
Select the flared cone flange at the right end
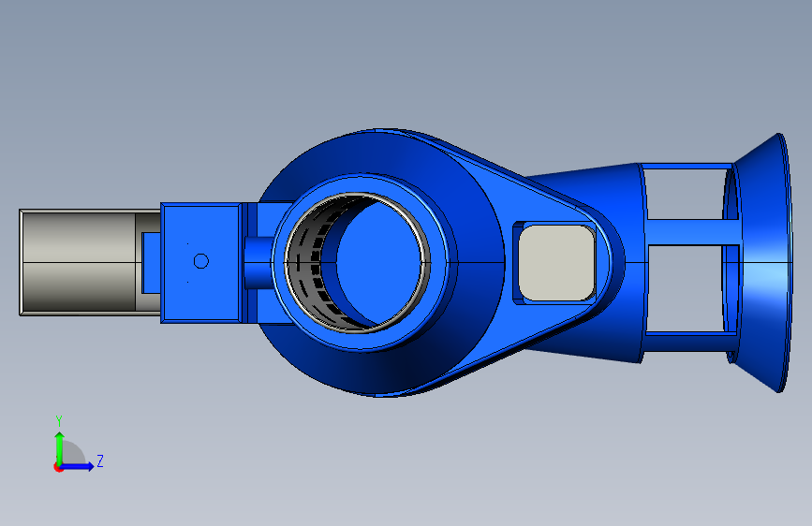[764, 262]
